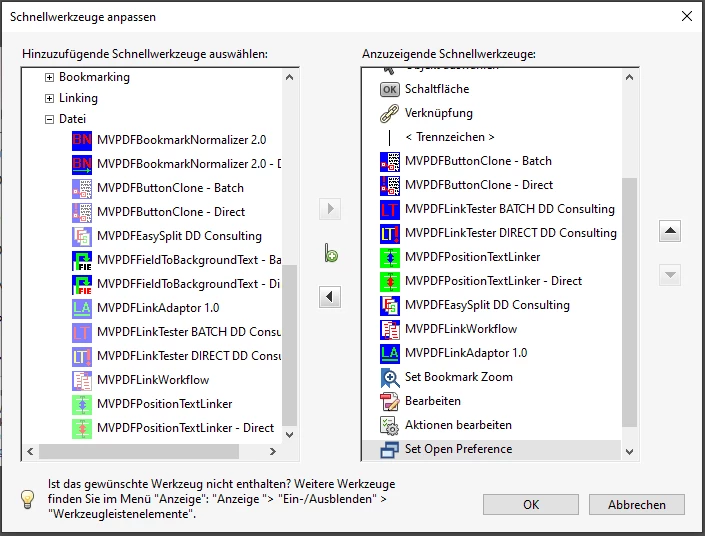Click MVPDFLinkTester DIRECT icon in right list
705x536 pixels.
tap(390, 233)
